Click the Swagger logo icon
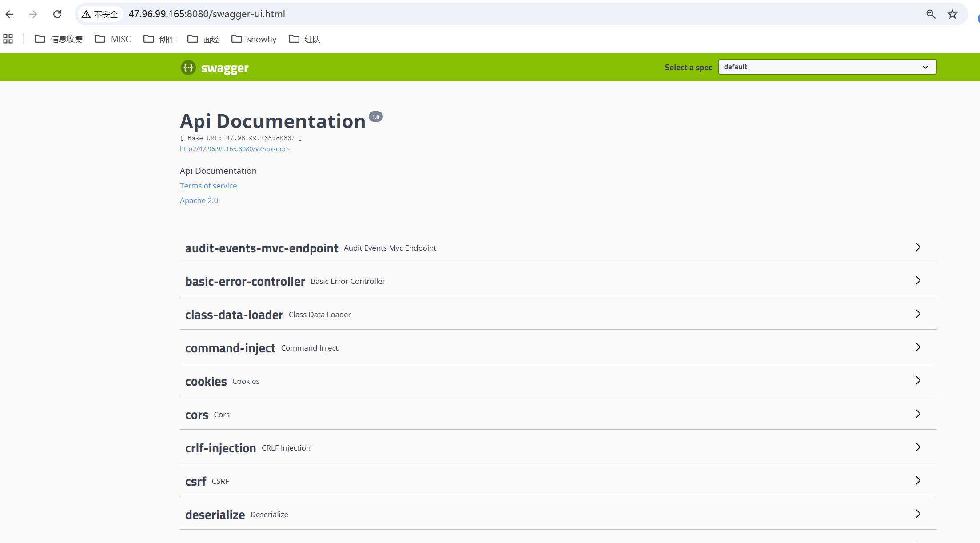The height and width of the screenshot is (543, 980). 188,68
